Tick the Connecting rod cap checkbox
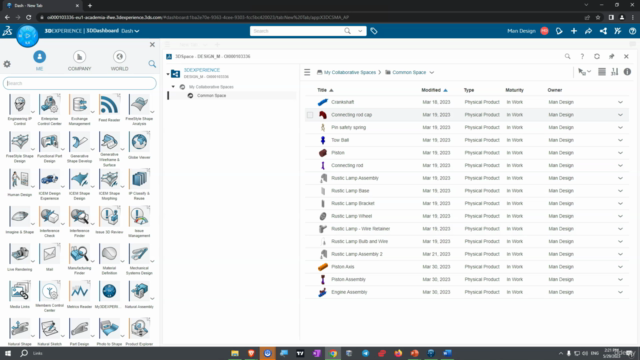The image size is (640, 360). click(310, 115)
